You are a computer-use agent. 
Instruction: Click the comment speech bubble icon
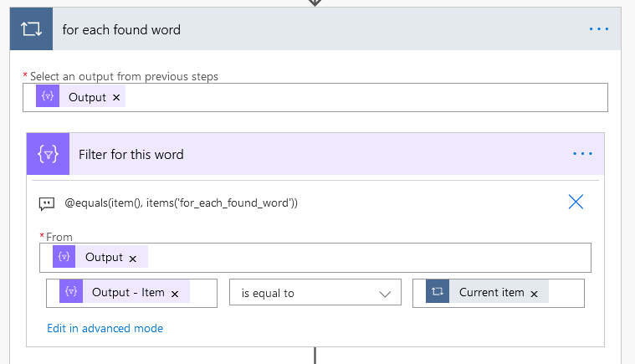tap(47, 203)
